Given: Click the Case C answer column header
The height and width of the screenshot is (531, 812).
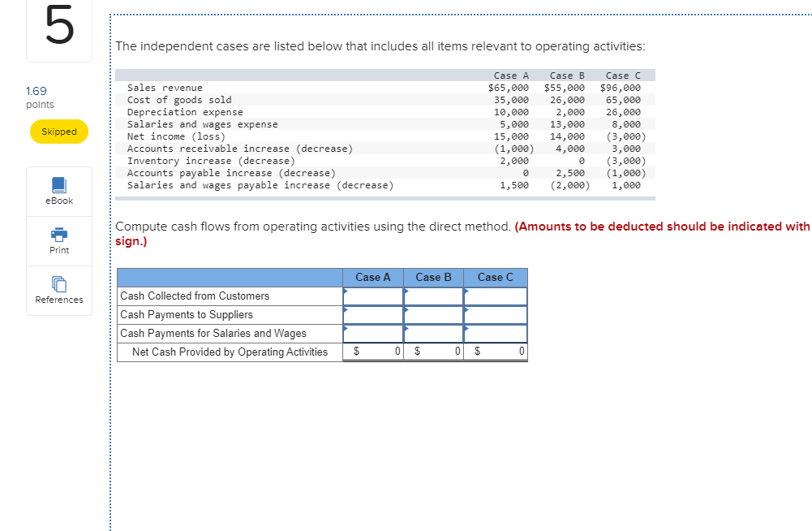Looking at the screenshot, I should coord(496,278).
